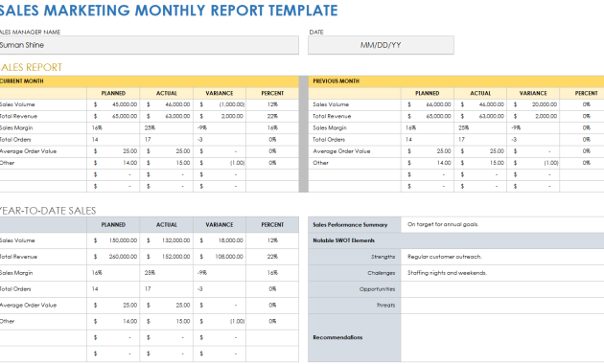The width and height of the screenshot is (604, 364).
Task: Click the Total Orders label in Year-To-Date table
Action: click(15, 289)
